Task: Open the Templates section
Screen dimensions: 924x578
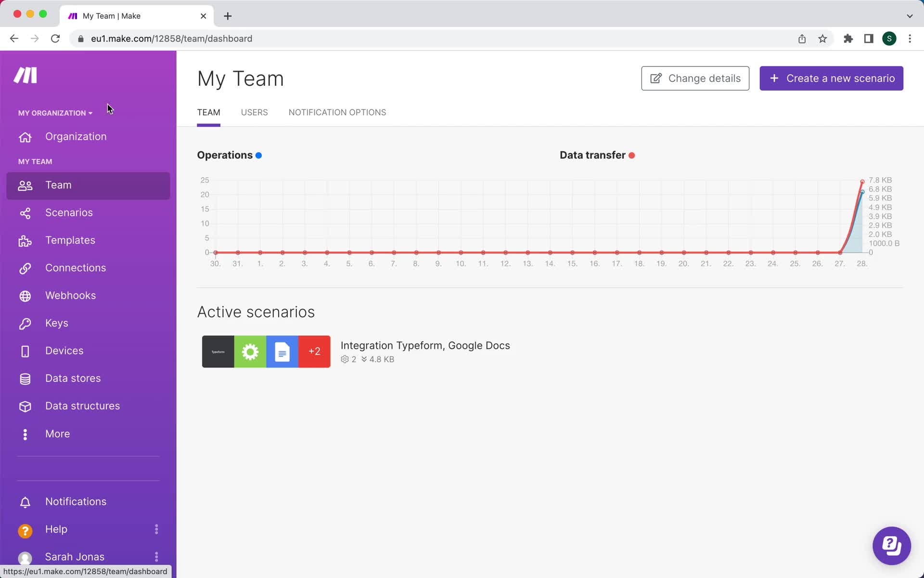Action: click(70, 240)
